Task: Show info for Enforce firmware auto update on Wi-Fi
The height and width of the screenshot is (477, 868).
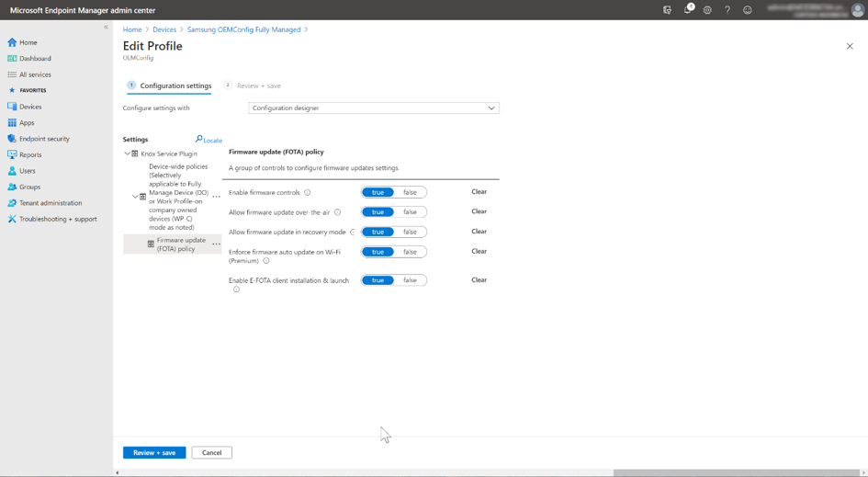Action: click(x=265, y=261)
